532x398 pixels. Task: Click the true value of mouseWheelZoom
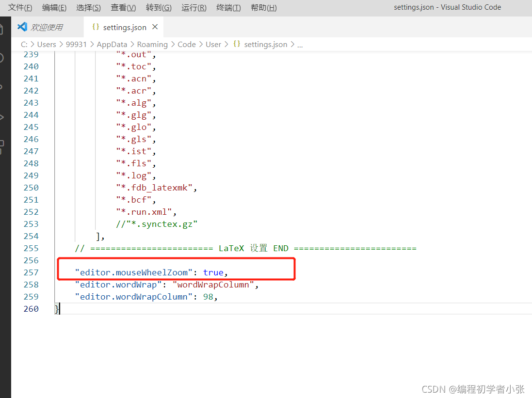click(213, 272)
